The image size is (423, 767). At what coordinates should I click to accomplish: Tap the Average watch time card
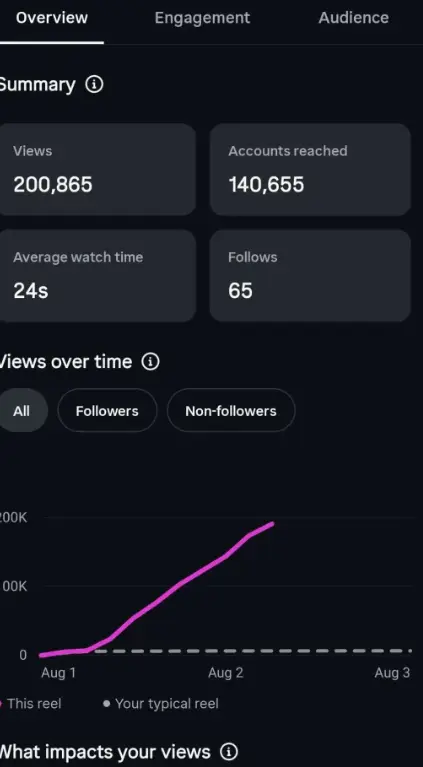pos(97,275)
